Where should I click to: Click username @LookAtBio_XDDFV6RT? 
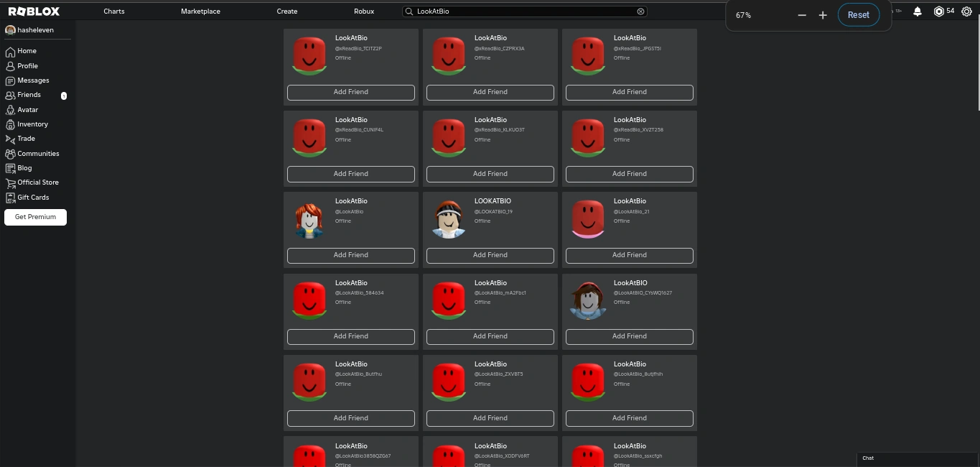coord(502,456)
